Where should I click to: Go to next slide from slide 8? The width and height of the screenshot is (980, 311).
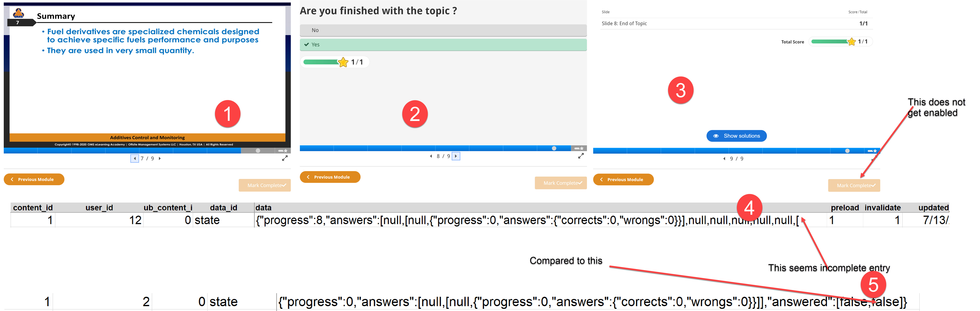456,156
